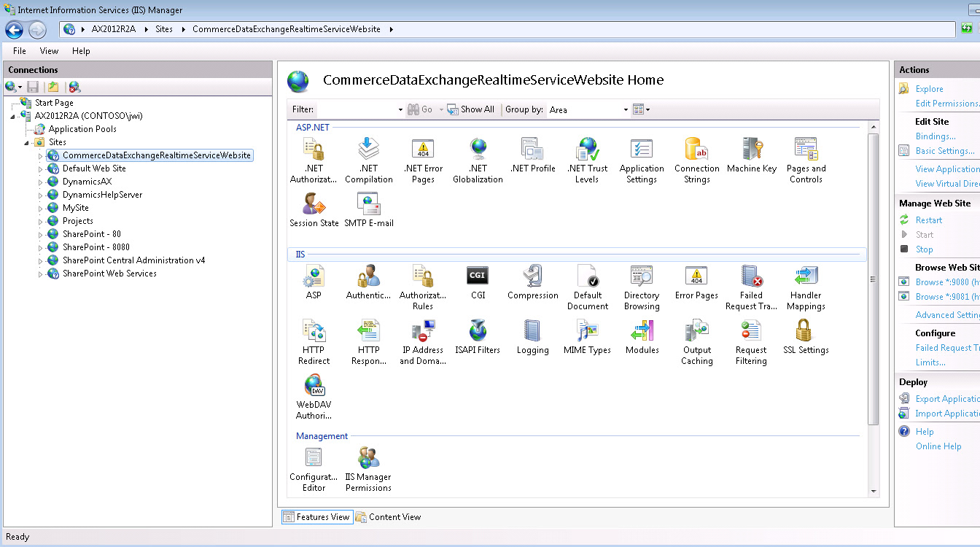Open the .NET Error Pages feature

pos(423,160)
